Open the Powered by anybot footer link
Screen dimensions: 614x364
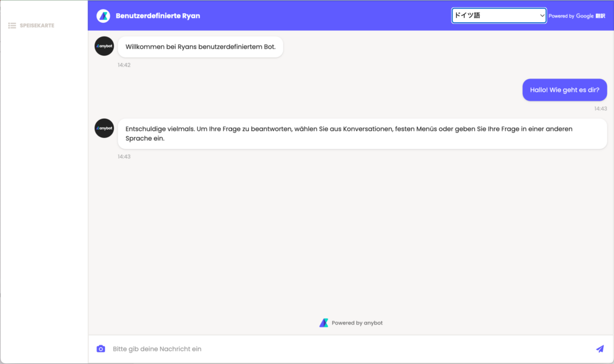coord(357,323)
